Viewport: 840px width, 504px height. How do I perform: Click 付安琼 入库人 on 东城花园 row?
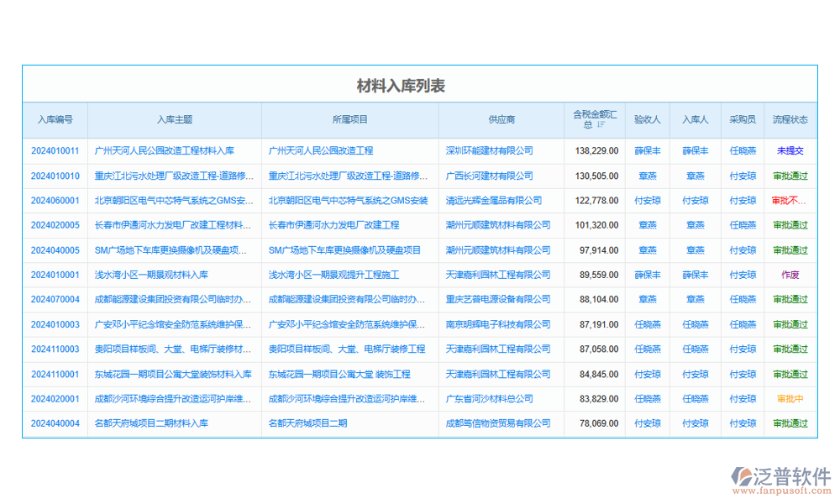[x=695, y=374]
